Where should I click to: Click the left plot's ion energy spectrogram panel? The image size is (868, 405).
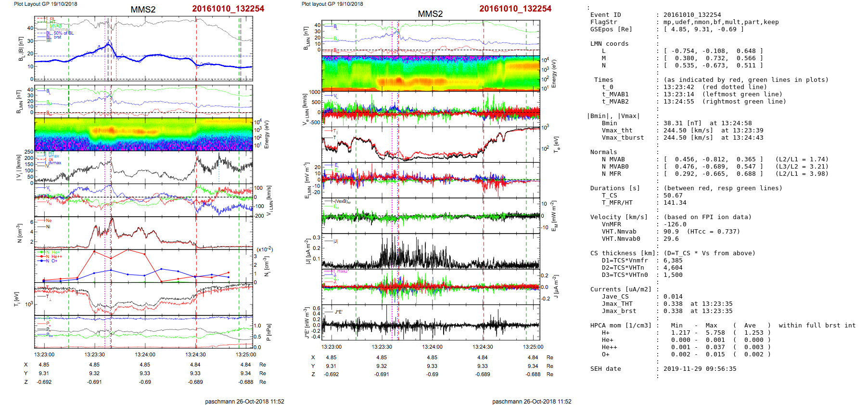point(143,134)
